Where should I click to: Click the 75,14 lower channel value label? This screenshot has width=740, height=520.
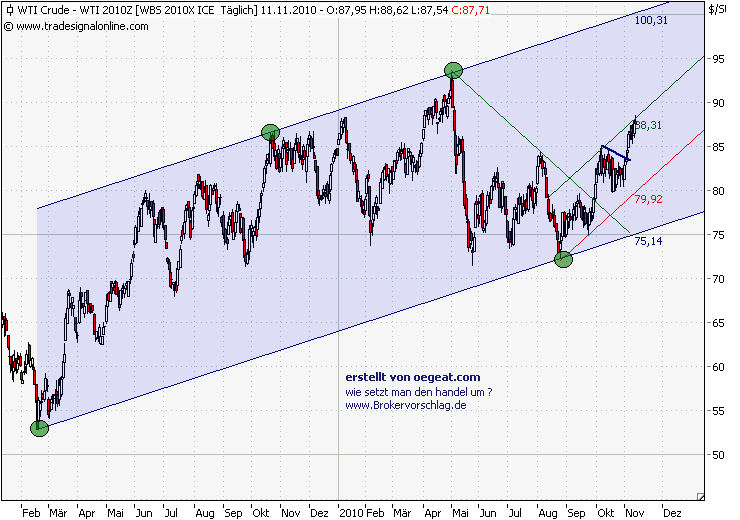(x=648, y=241)
